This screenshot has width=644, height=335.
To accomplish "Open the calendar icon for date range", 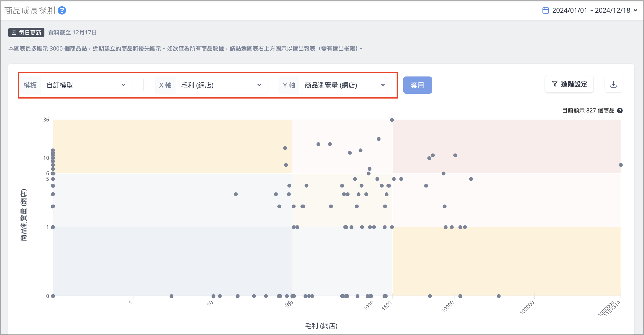I will point(545,10).
